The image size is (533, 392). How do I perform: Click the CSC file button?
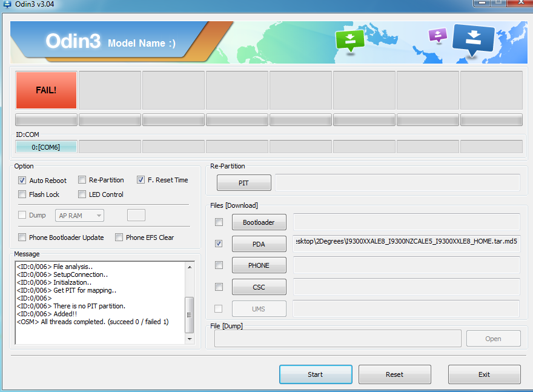pyautogui.click(x=259, y=287)
